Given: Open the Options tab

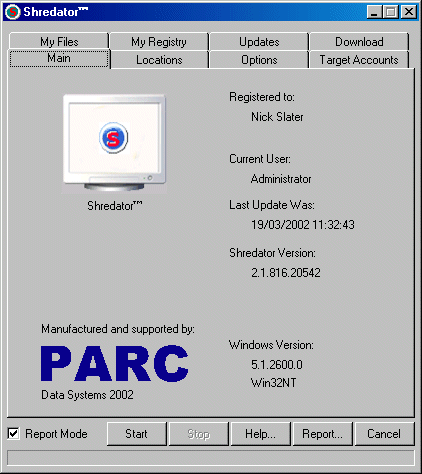Looking at the screenshot, I should (259, 60).
